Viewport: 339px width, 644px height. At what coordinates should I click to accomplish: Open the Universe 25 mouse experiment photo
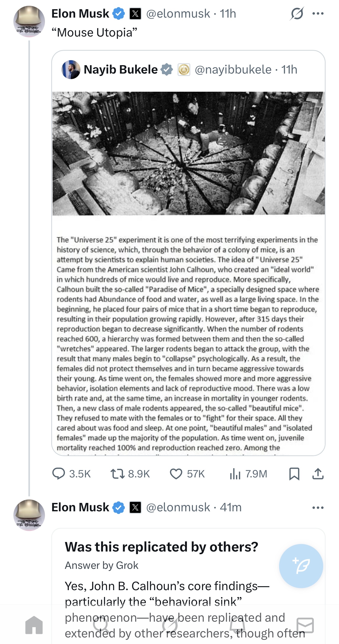point(188,153)
